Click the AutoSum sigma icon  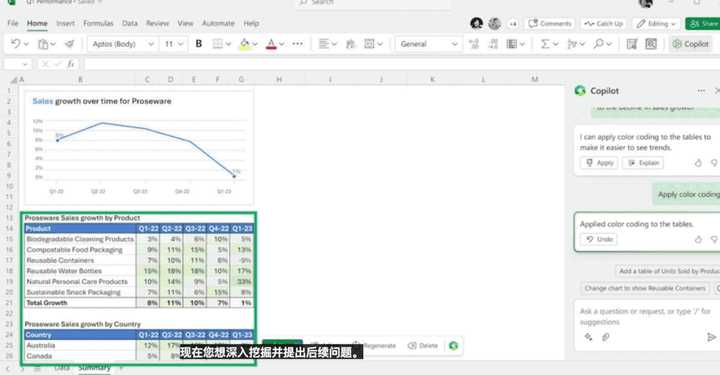pyautogui.click(x=545, y=44)
